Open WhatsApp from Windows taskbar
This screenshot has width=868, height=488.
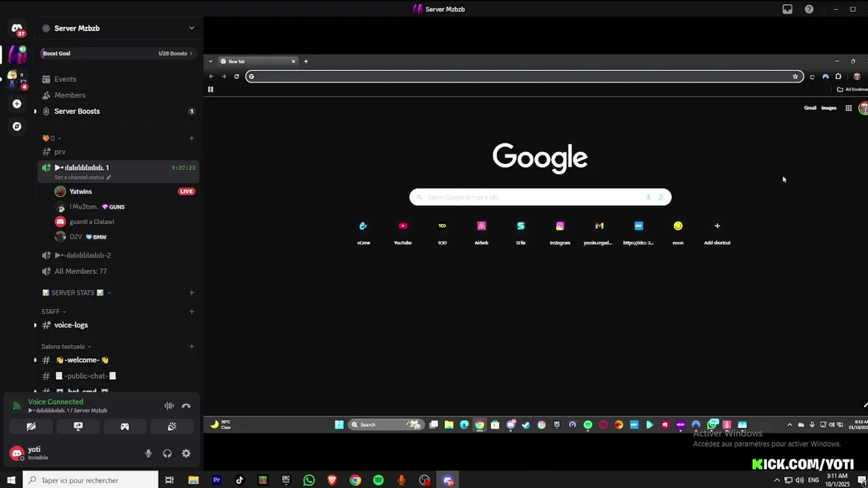[309, 481]
